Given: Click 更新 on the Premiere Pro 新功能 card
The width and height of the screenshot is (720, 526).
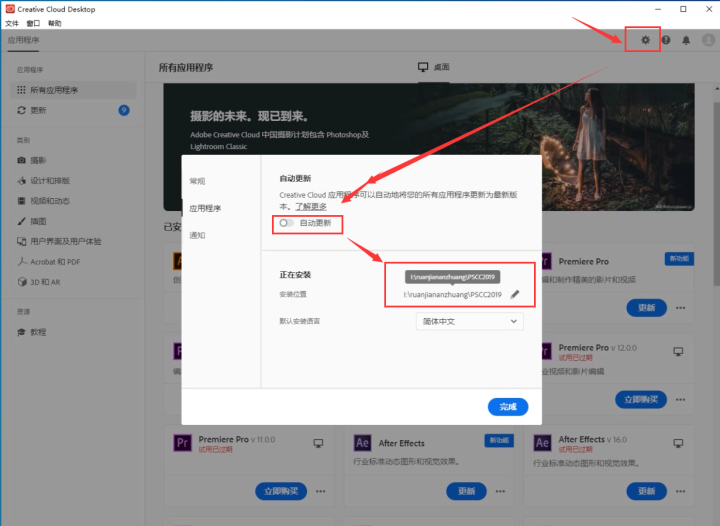Looking at the screenshot, I should pyautogui.click(x=647, y=308).
